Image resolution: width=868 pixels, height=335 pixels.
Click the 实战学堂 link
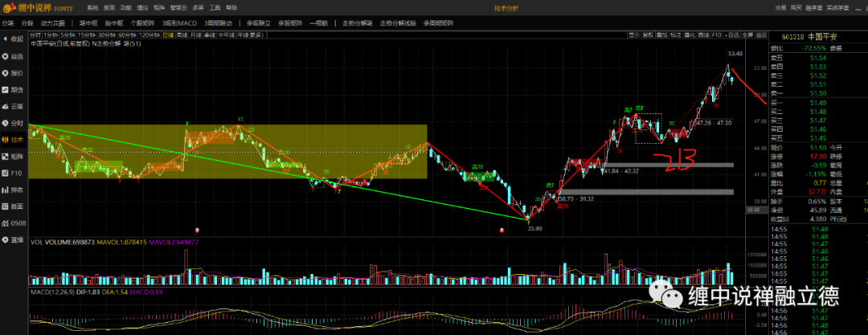tap(837, 8)
